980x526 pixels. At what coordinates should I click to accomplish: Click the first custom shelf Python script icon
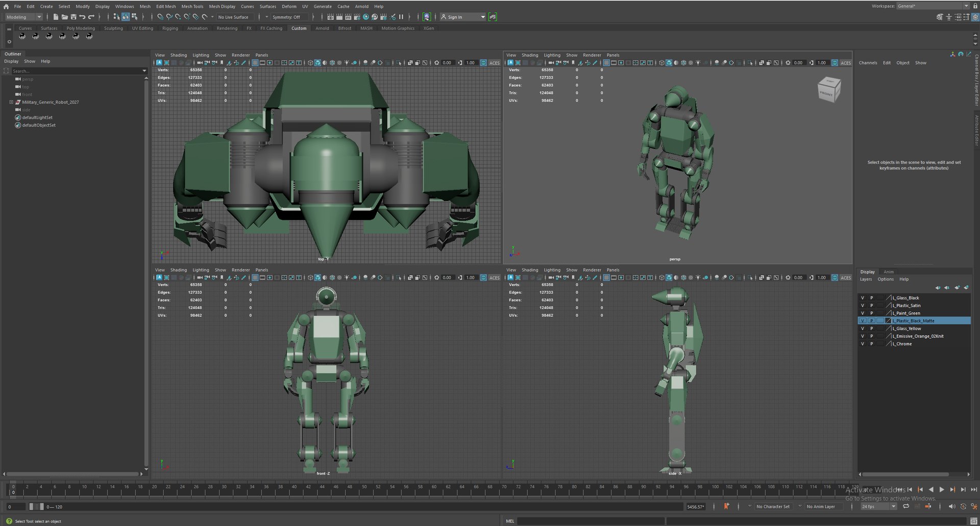(x=22, y=36)
